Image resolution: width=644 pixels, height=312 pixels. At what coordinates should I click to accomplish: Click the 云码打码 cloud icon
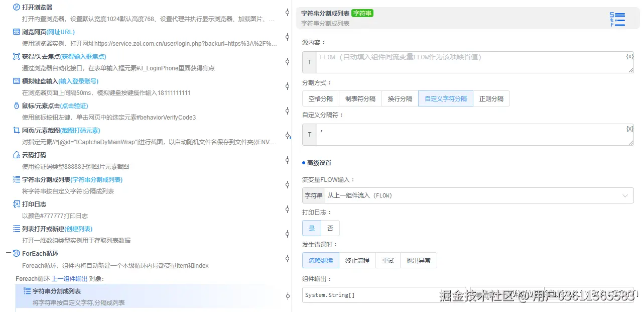coord(17,155)
